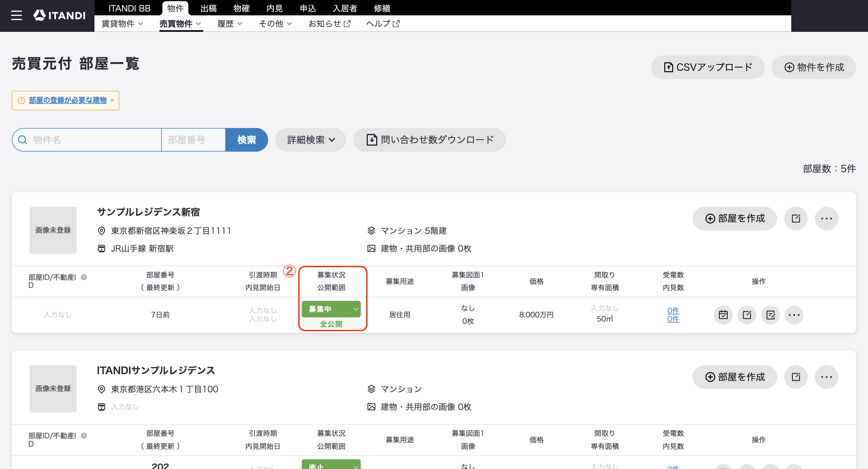Click サンプルレジデンス新宿 image placeholder
This screenshot has width=868, height=469.
53,230
